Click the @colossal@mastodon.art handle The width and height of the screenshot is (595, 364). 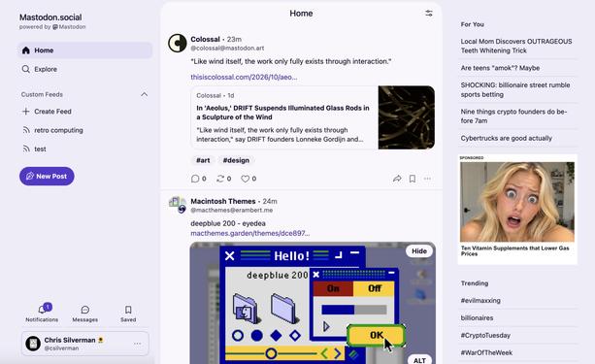coord(227,49)
